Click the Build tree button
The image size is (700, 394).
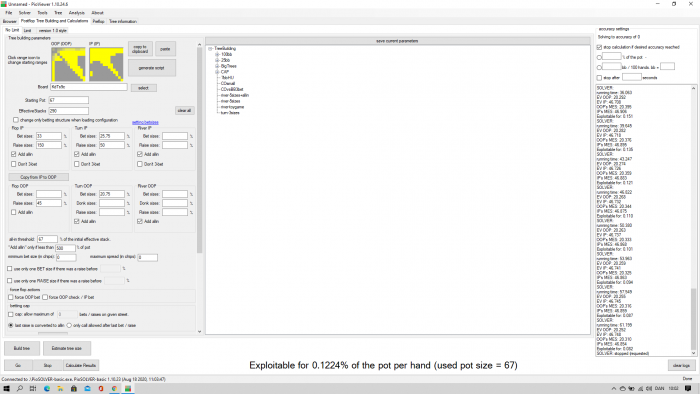coord(22,348)
